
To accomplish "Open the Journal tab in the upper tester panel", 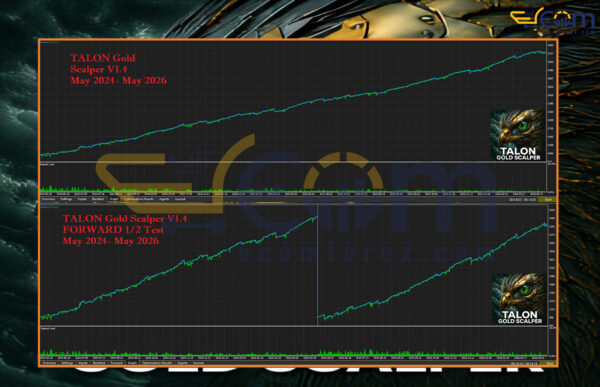I will 180,199.
